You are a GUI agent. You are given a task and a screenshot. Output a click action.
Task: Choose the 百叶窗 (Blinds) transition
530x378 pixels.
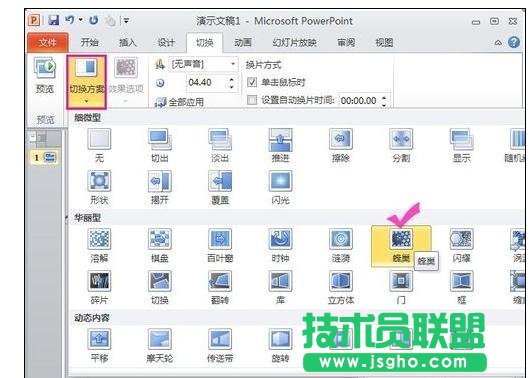(220, 246)
